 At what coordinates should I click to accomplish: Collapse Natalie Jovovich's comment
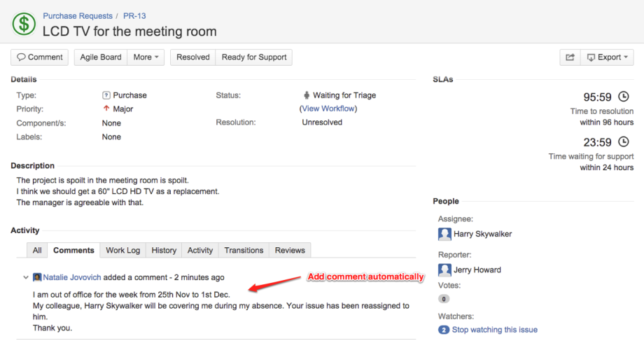26,278
